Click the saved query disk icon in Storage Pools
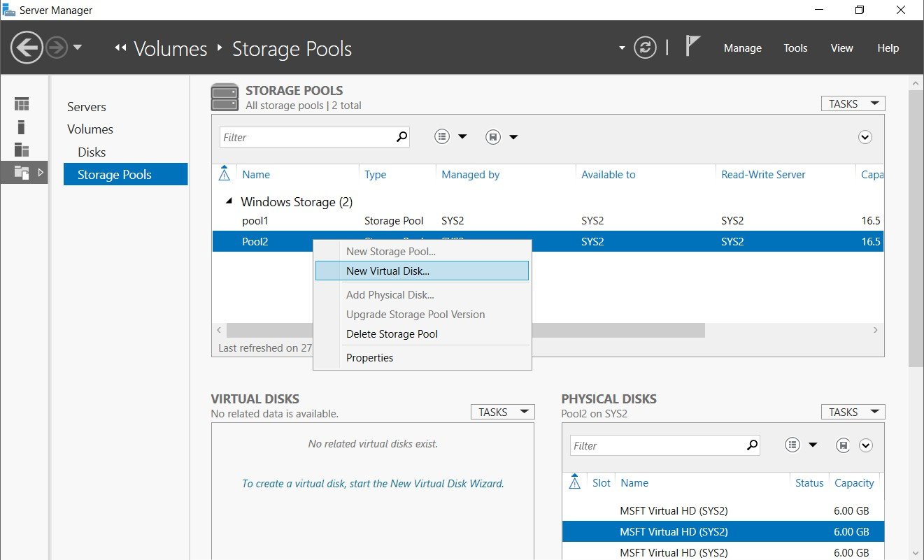Screen dimensions: 924x560 [493, 137]
